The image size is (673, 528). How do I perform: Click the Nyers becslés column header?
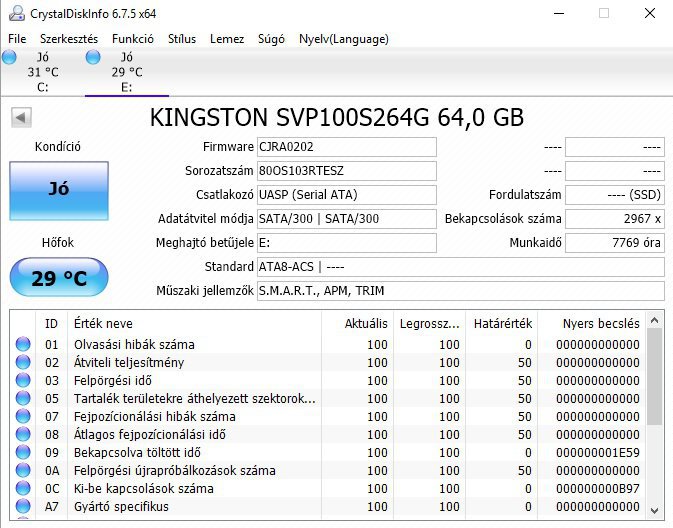[591, 323]
